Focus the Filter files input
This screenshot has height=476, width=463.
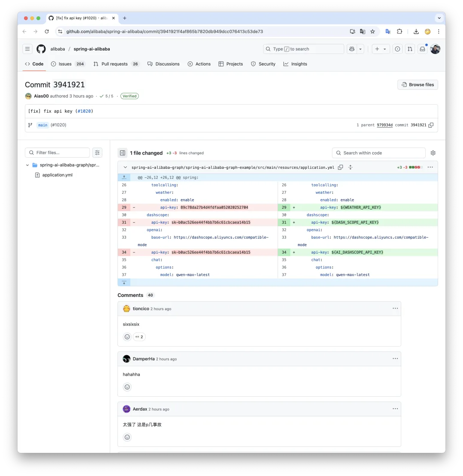pyautogui.click(x=57, y=153)
